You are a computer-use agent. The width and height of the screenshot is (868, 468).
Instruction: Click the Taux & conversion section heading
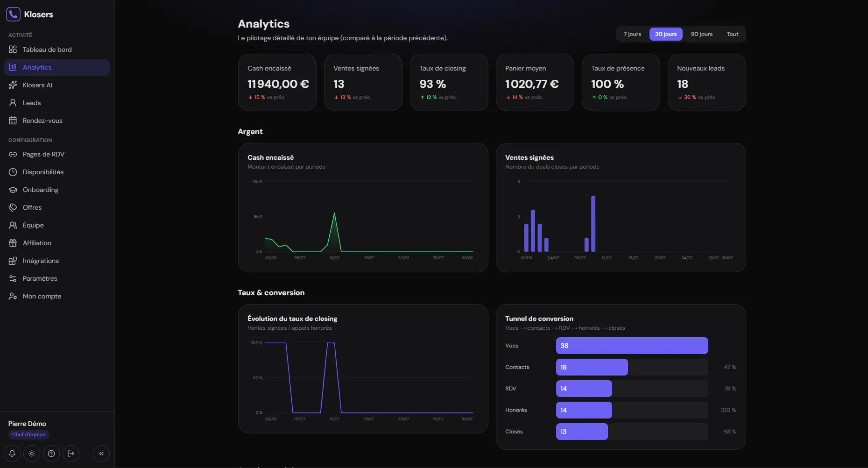click(271, 293)
